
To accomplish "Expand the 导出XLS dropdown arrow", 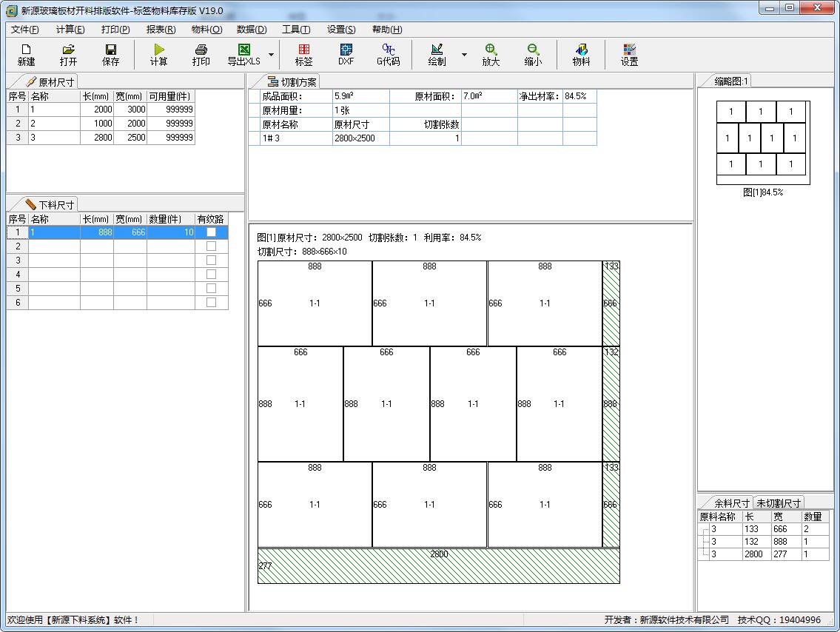I will pyautogui.click(x=271, y=55).
